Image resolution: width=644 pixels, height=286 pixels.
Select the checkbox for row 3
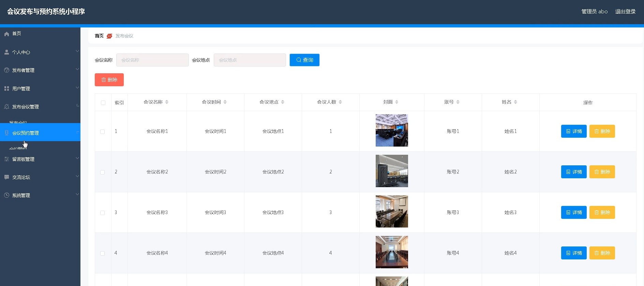(x=103, y=213)
